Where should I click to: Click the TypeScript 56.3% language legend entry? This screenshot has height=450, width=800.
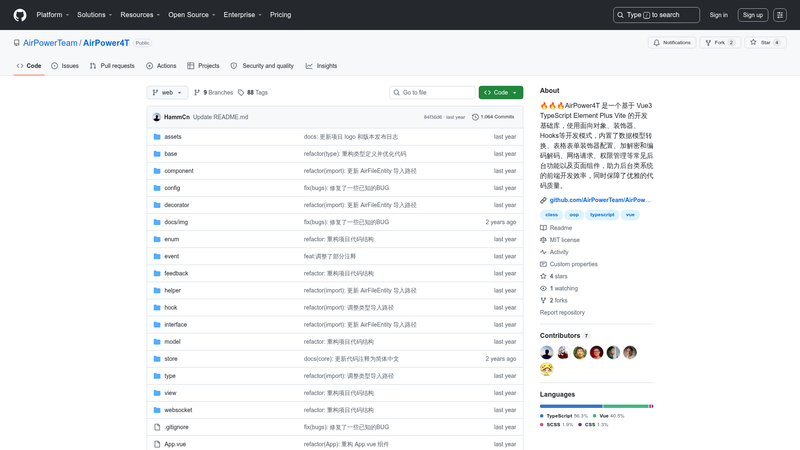tap(564, 416)
